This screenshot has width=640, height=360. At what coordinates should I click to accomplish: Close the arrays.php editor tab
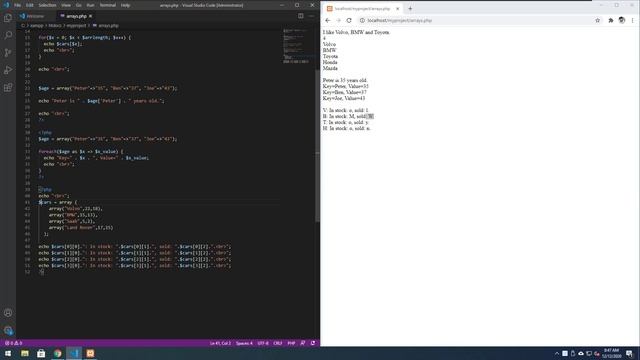click(x=91, y=16)
